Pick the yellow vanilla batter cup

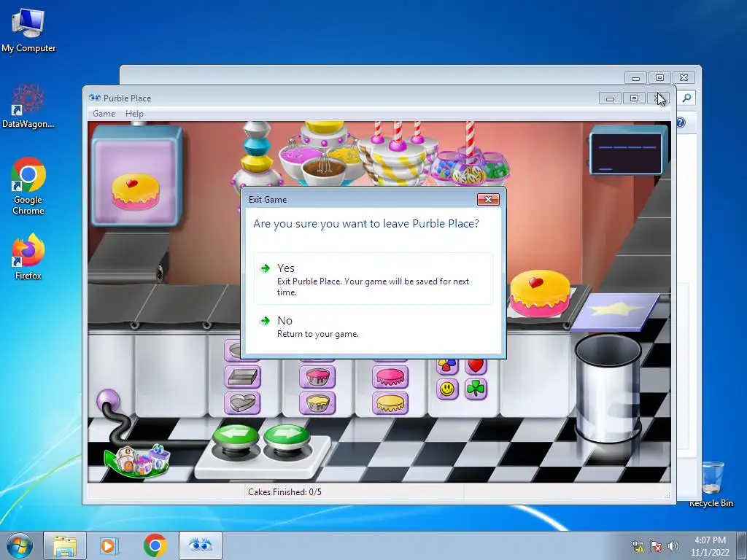[317, 402]
